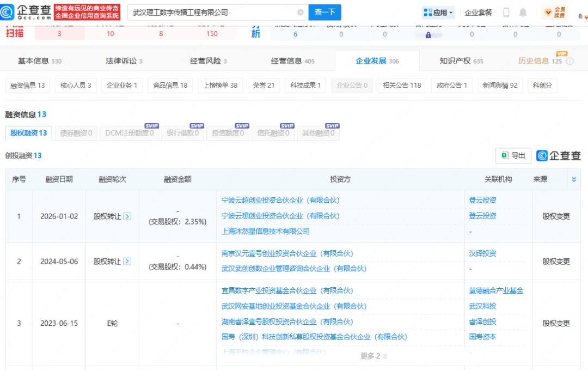Switch to the 知识产权 tab
588x370 pixels.
click(x=461, y=61)
